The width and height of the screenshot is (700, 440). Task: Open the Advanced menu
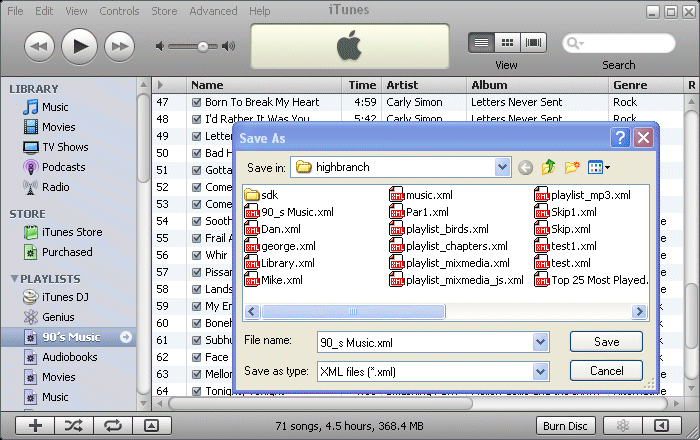pyautogui.click(x=213, y=11)
